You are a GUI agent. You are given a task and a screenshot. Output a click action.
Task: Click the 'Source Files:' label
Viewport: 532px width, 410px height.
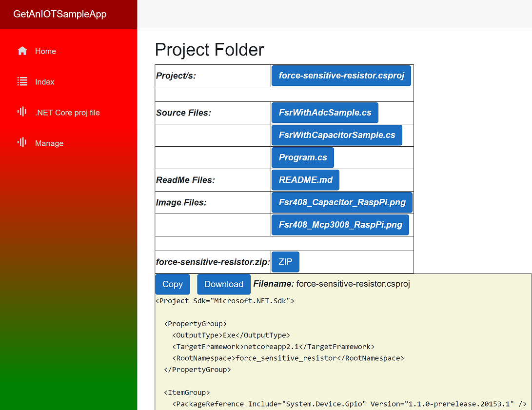click(x=183, y=113)
